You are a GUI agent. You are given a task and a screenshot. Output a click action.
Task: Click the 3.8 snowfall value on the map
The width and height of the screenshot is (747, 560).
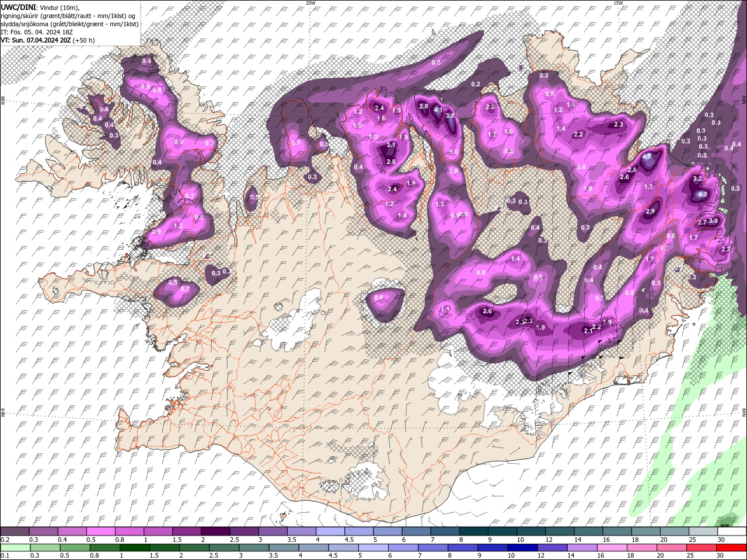tap(450, 116)
